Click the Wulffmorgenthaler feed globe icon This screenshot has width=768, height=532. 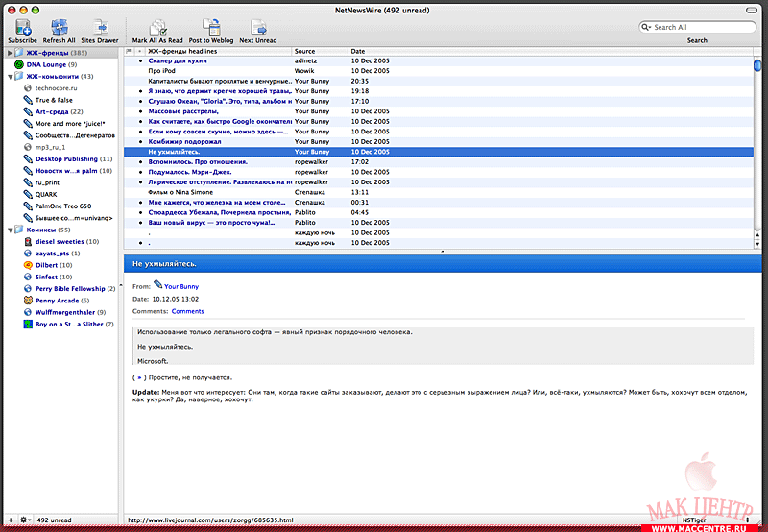[28, 312]
